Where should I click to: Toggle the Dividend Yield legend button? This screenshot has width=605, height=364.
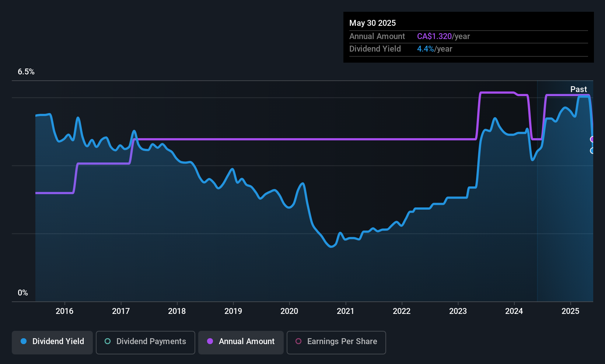pos(52,342)
